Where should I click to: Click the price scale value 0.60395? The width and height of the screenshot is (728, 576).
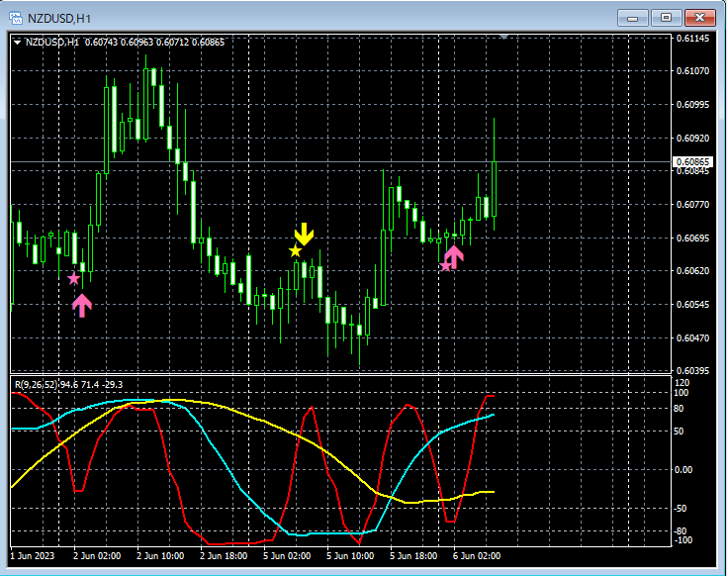(692, 371)
